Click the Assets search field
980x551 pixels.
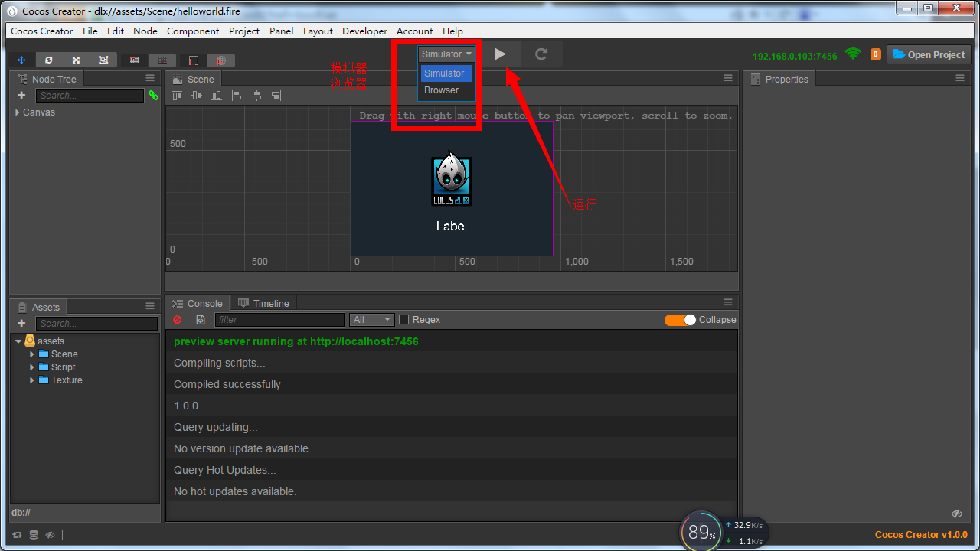tap(96, 324)
